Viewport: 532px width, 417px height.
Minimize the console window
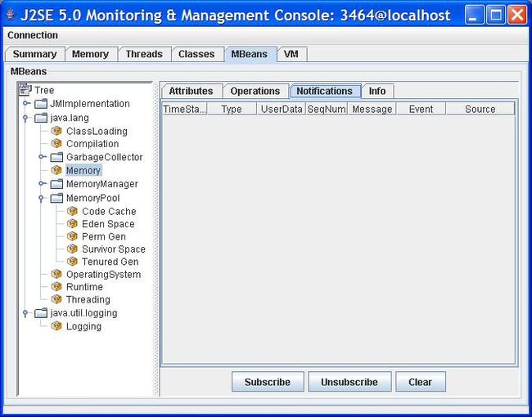(x=474, y=16)
